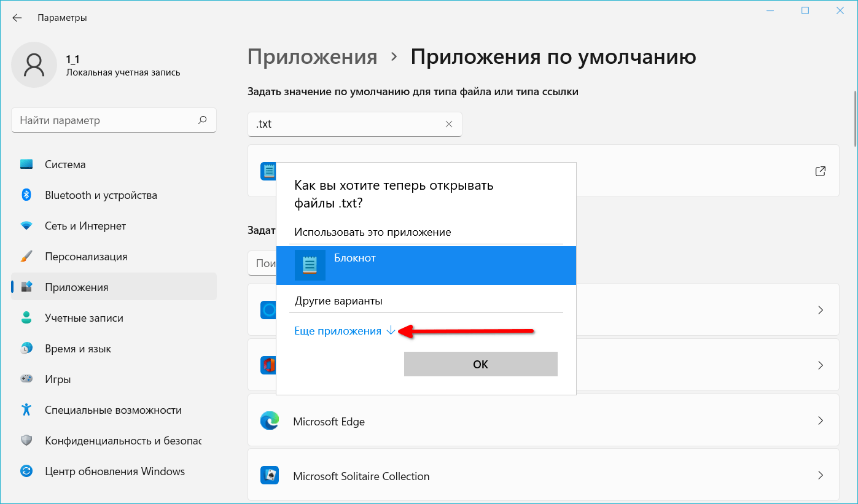Open Система in the sidebar
The width and height of the screenshot is (858, 504).
pyautogui.click(x=114, y=165)
